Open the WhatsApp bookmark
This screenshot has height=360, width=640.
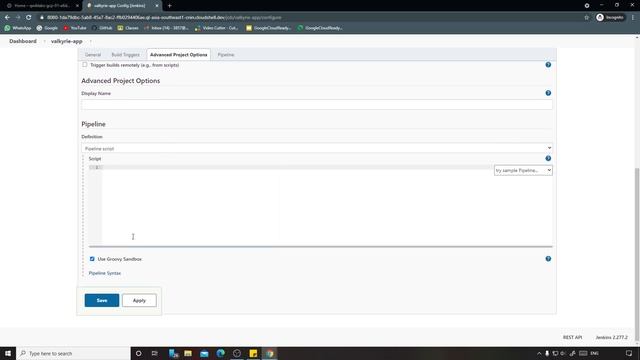click(18, 28)
